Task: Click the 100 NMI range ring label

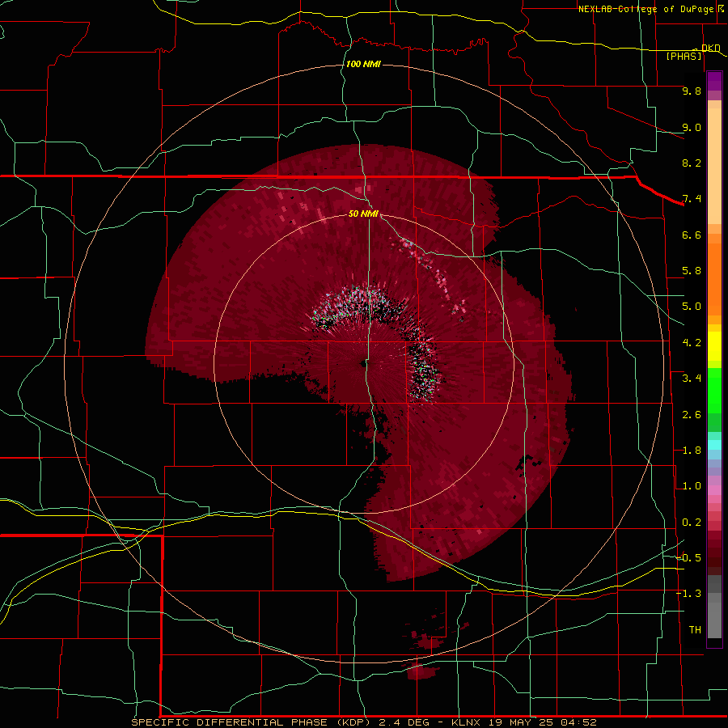Action: point(363,64)
